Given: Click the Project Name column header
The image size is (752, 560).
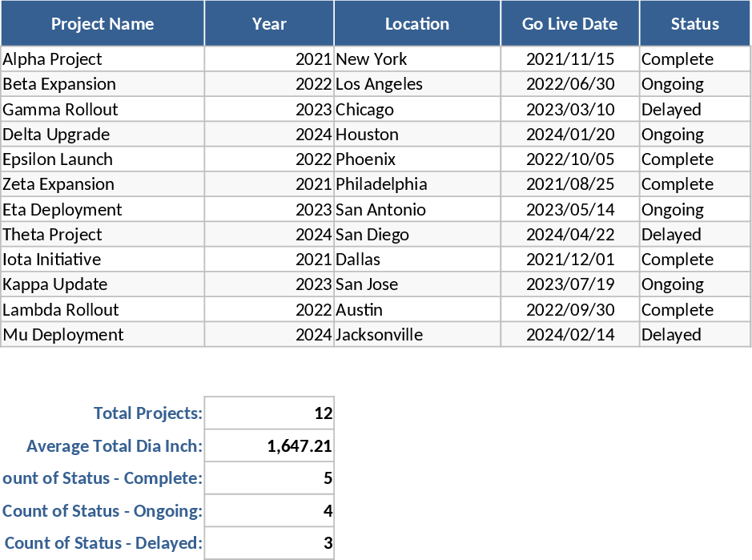Looking at the screenshot, I should (x=103, y=24).
